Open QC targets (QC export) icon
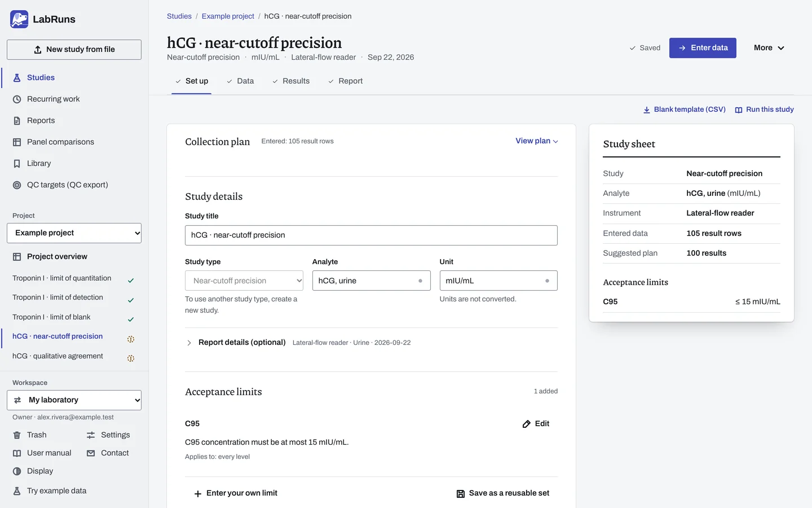The width and height of the screenshot is (812, 508). point(17,185)
